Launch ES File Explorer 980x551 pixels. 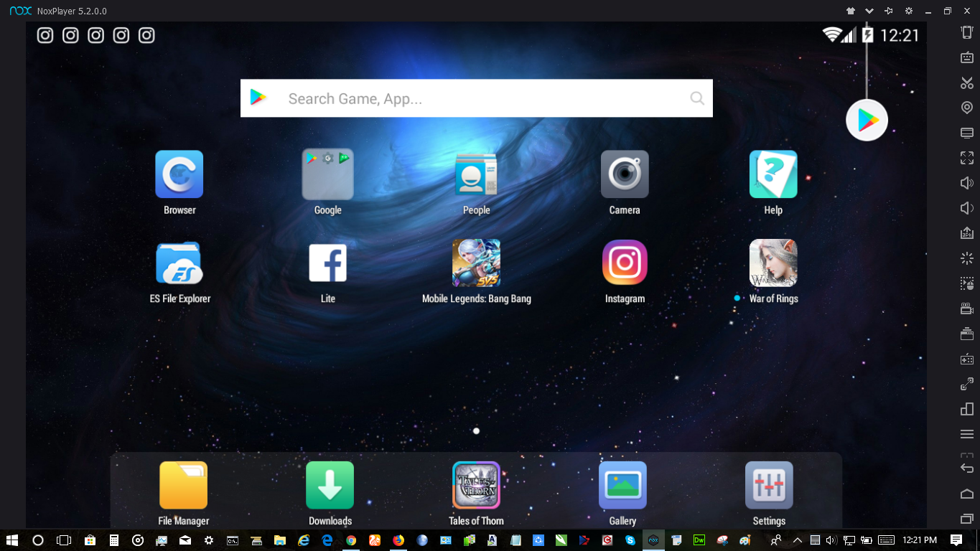click(x=179, y=263)
